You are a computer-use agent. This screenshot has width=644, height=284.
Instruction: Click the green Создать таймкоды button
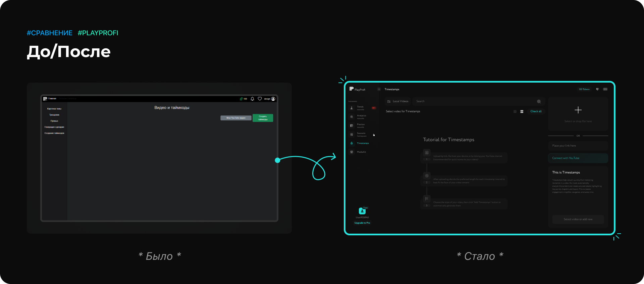click(x=263, y=118)
